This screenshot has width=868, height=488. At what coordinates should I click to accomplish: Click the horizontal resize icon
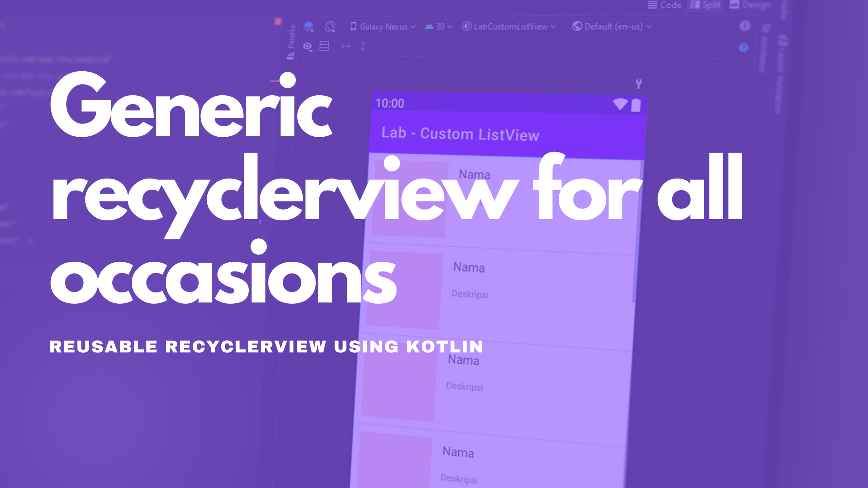(x=345, y=46)
